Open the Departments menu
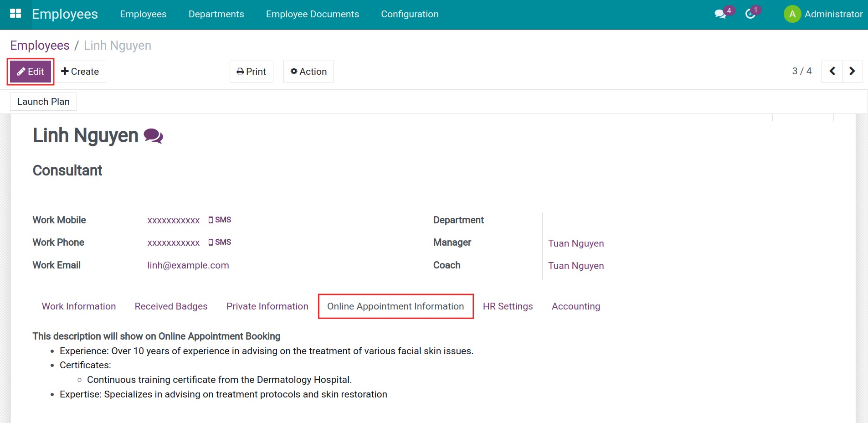The height and width of the screenshot is (423, 868). click(216, 14)
